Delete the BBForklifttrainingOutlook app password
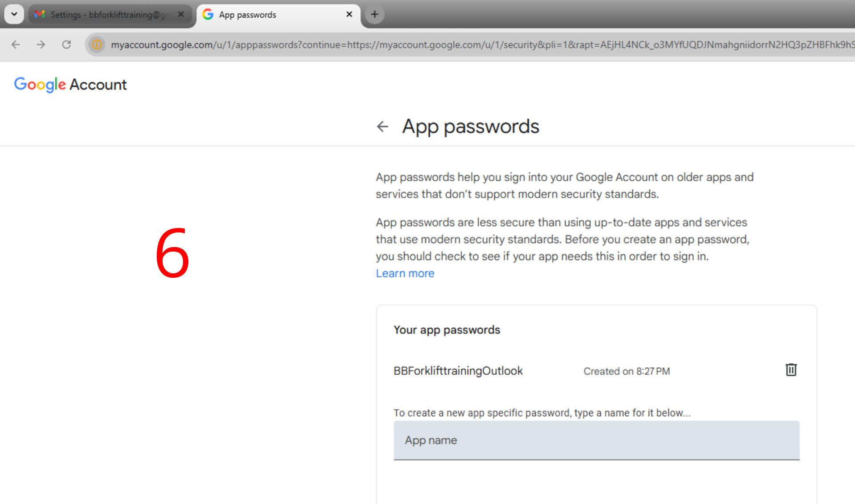The image size is (855, 504). pos(791,370)
